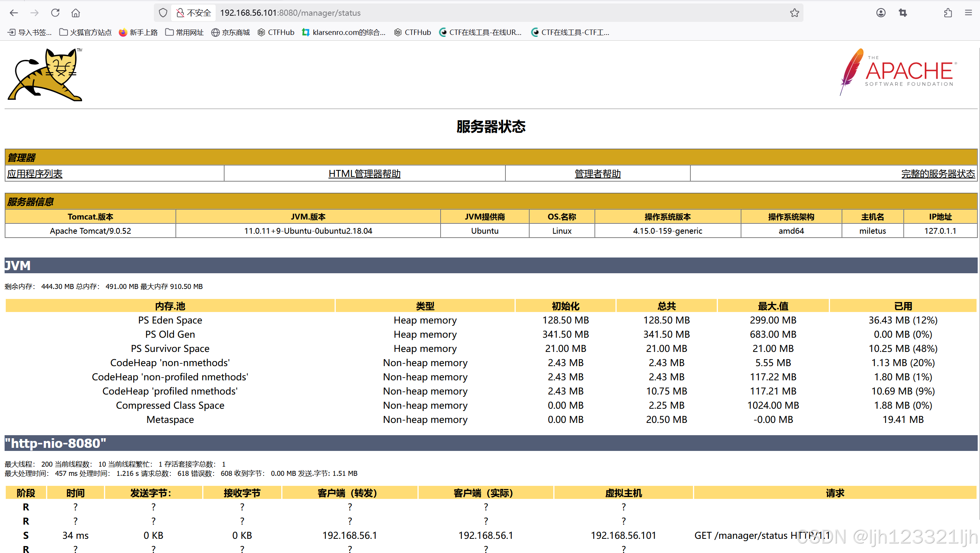980x553 pixels.
Task: Click the reload page icon
Action: pos(55,13)
